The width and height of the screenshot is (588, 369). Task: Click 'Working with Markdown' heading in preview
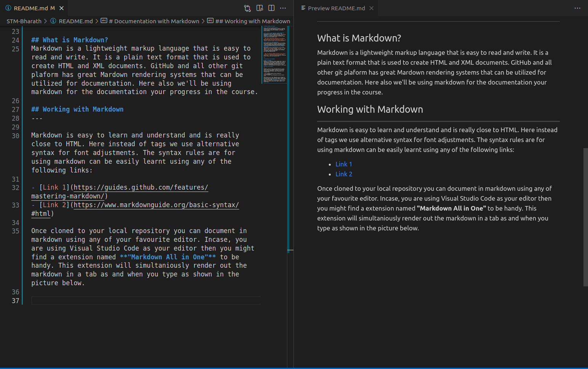tap(370, 109)
